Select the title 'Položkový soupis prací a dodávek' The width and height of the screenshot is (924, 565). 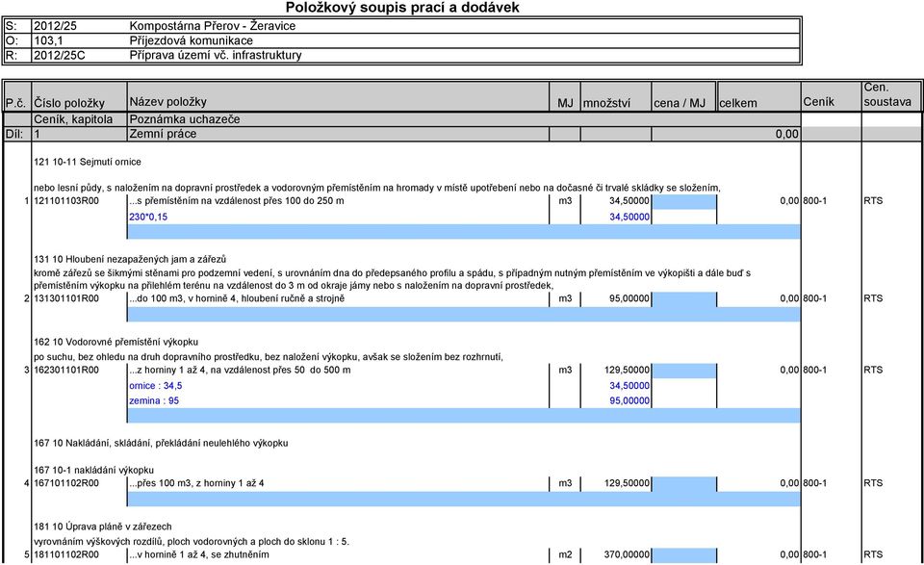[x=402, y=8]
